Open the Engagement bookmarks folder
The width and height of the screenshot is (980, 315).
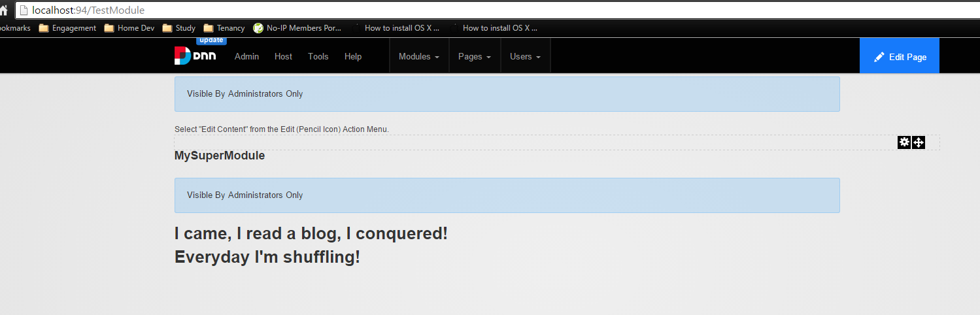(x=67, y=28)
